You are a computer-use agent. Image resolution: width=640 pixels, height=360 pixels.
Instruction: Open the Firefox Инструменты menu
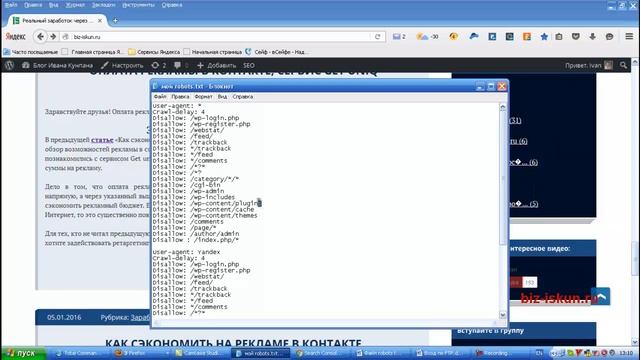138,5
